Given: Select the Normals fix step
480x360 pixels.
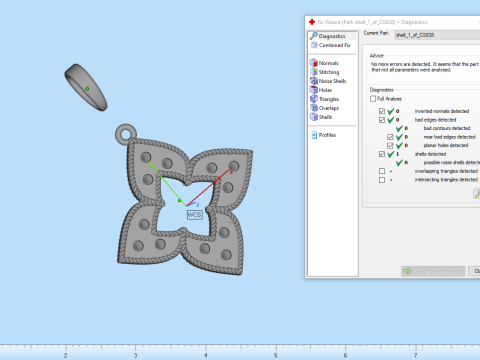Looking at the screenshot, I should [x=328, y=63].
